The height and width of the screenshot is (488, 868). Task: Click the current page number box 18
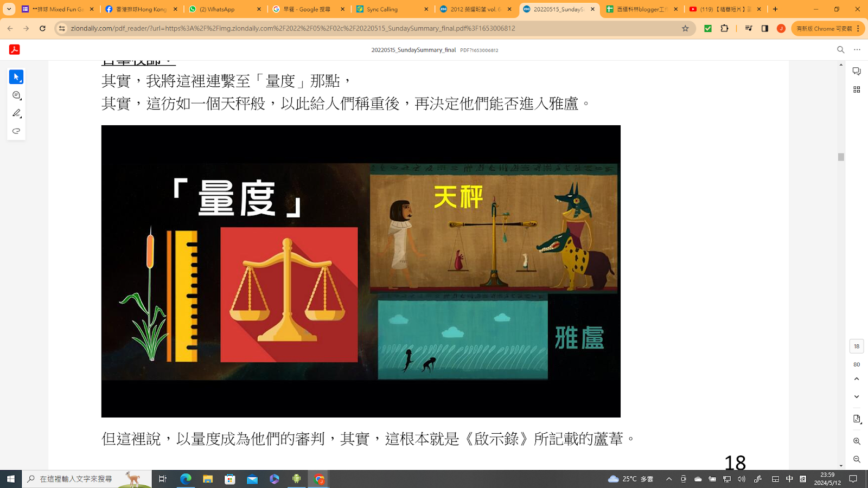857,346
